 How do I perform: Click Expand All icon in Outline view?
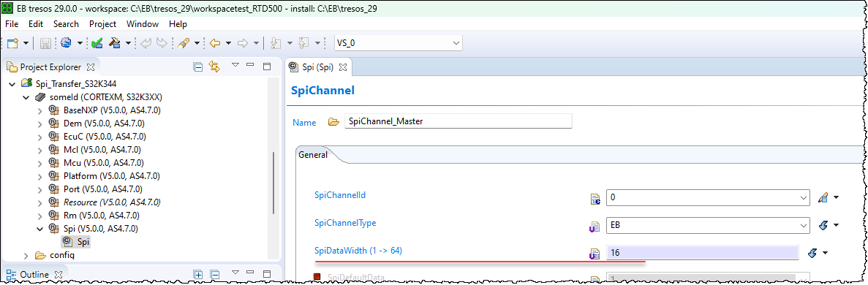click(x=197, y=275)
